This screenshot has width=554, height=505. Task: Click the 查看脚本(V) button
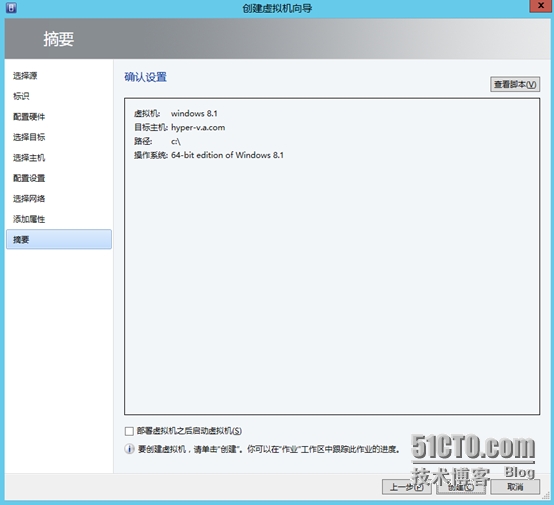[x=515, y=84]
